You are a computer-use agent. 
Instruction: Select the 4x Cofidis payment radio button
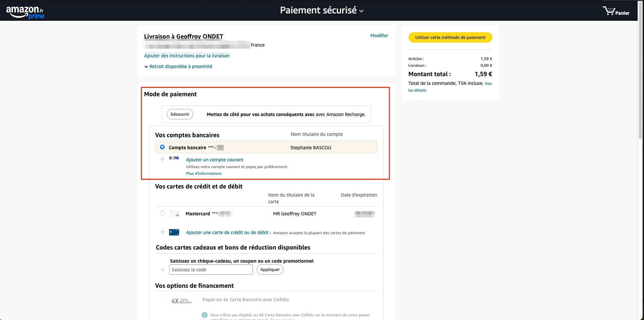(x=162, y=300)
